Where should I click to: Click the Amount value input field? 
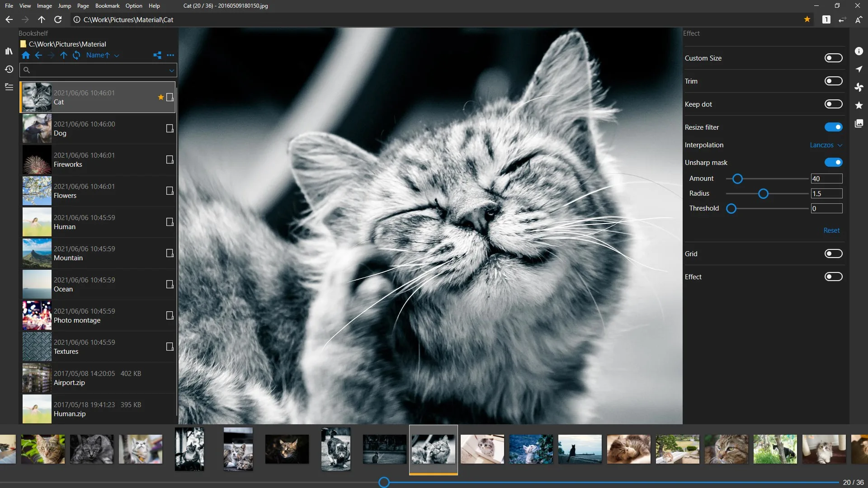click(x=826, y=178)
